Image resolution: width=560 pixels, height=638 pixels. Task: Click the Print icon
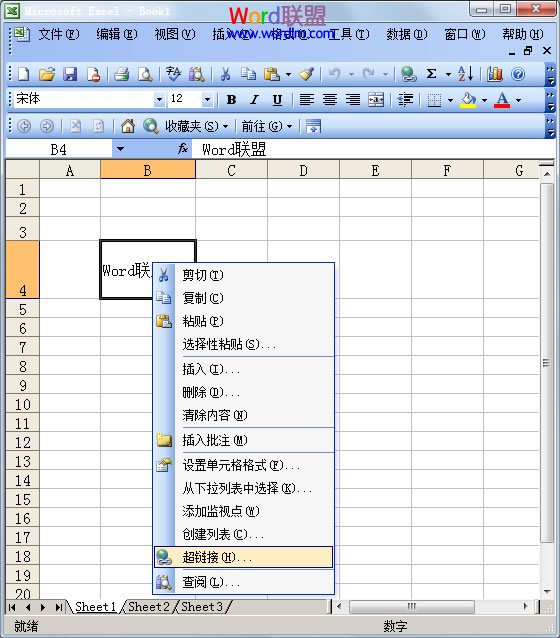coord(121,74)
